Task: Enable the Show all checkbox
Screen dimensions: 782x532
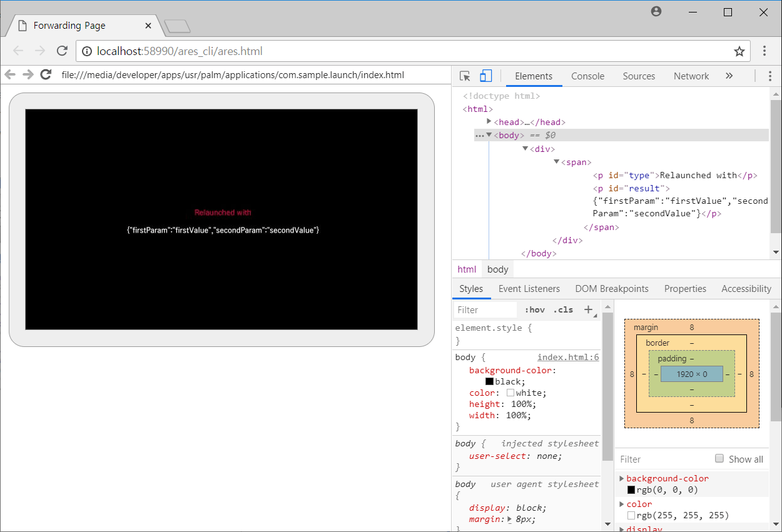Action: click(720, 459)
